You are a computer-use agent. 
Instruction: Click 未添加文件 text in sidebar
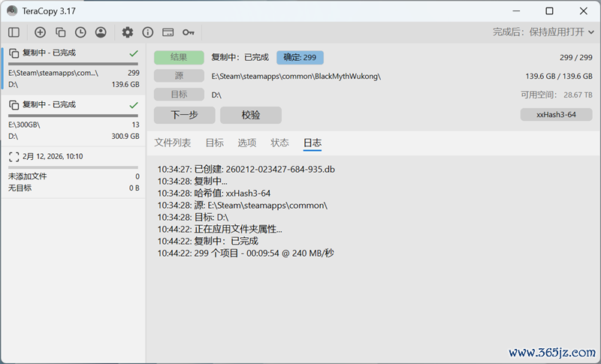[28, 176]
